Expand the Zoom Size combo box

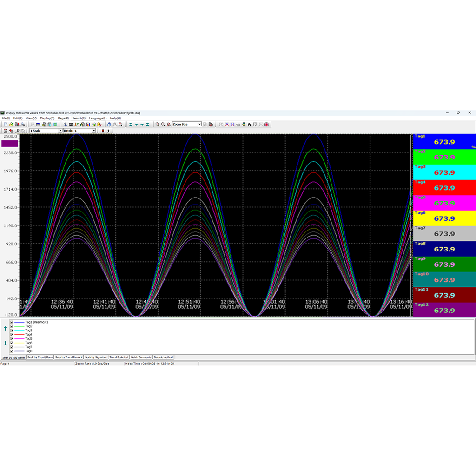199,124
